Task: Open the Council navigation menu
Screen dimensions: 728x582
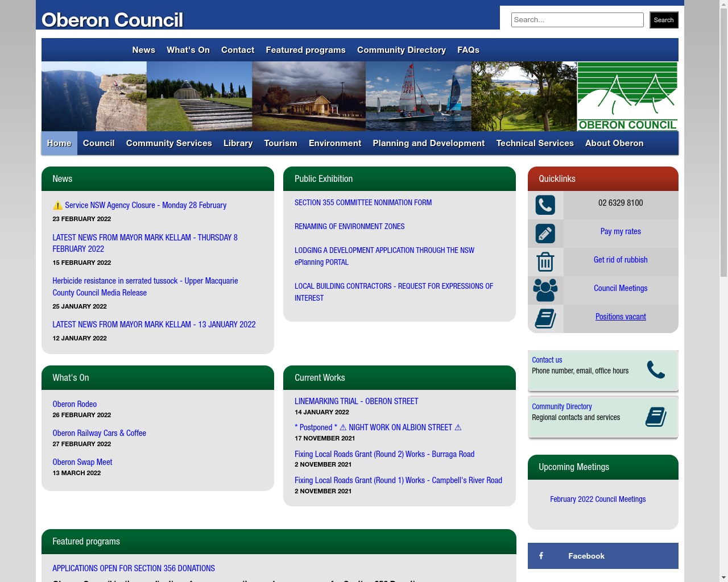Action: click(x=99, y=143)
